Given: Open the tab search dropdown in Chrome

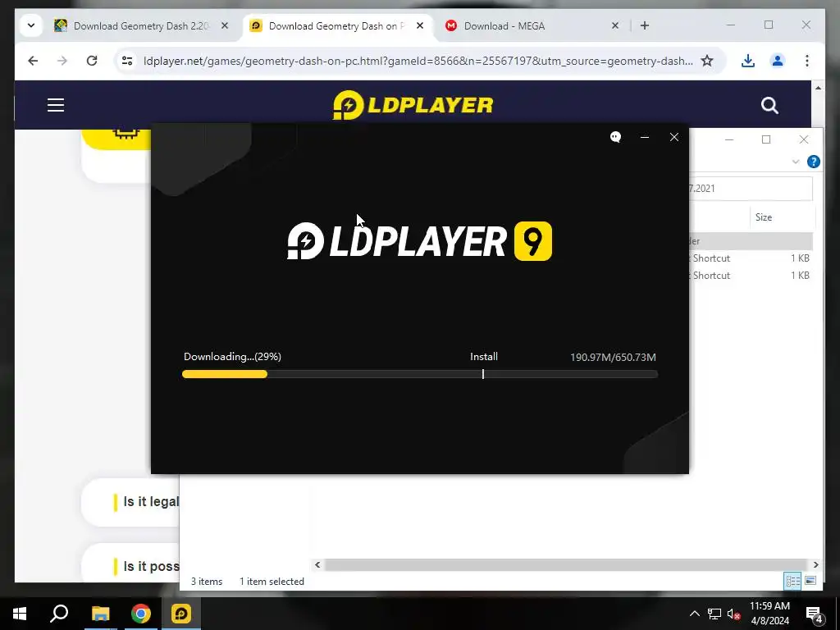Looking at the screenshot, I should pyautogui.click(x=31, y=25).
